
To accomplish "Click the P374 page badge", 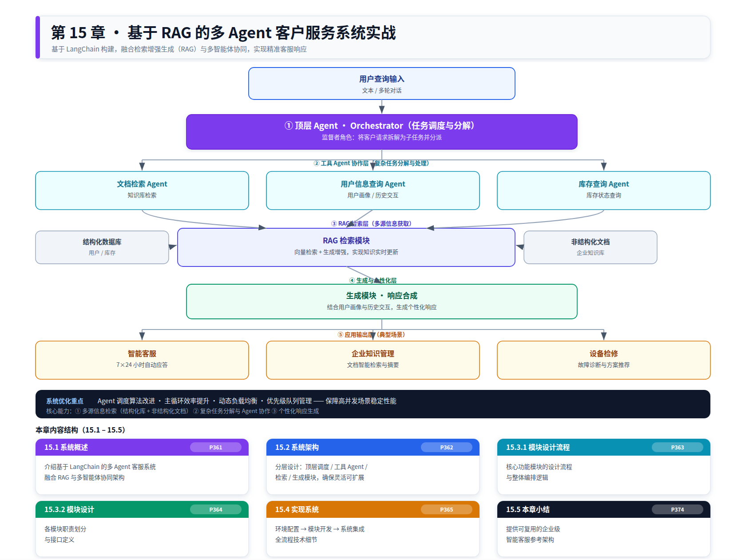I will coord(678,509).
